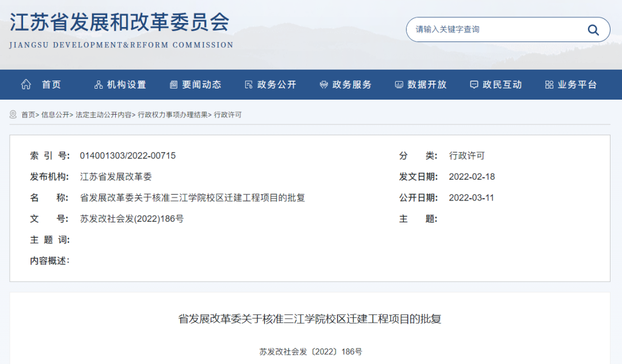Open the 首页 navigation menu item
The width and height of the screenshot is (622, 364).
tap(51, 84)
